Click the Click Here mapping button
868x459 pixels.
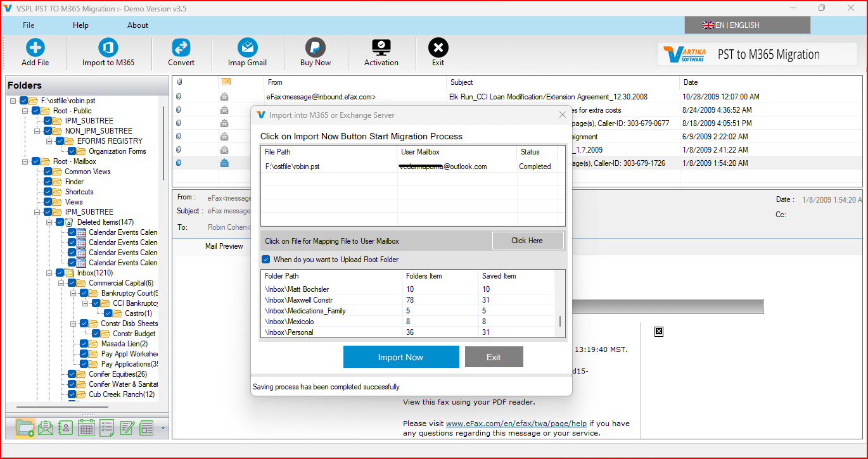pyautogui.click(x=527, y=241)
